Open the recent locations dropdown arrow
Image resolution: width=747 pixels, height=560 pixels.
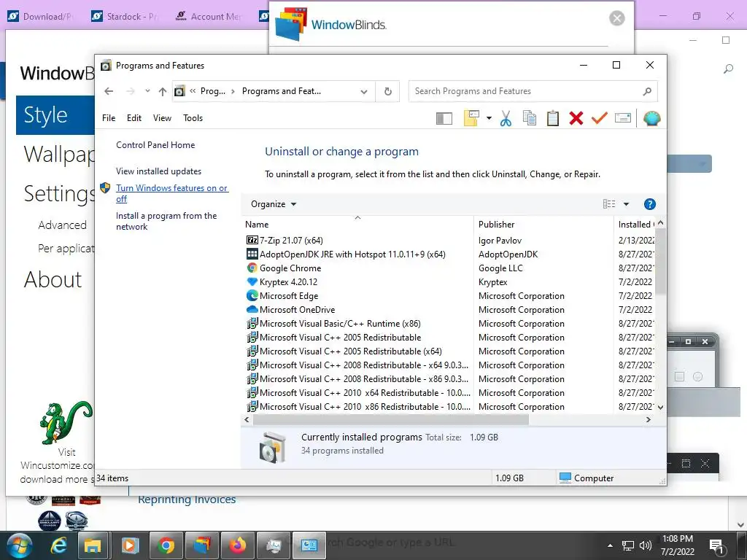pos(147,91)
